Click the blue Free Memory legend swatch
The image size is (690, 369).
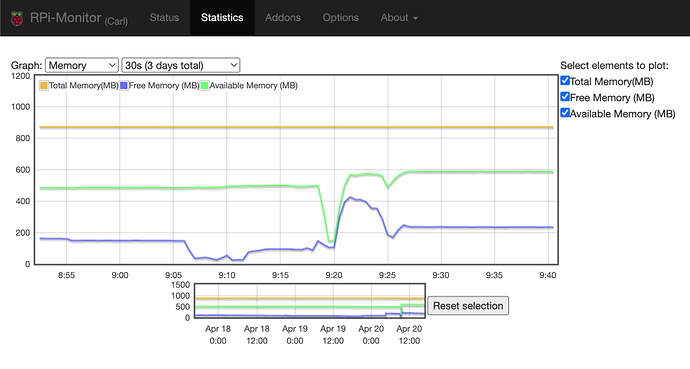pyautogui.click(x=124, y=85)
